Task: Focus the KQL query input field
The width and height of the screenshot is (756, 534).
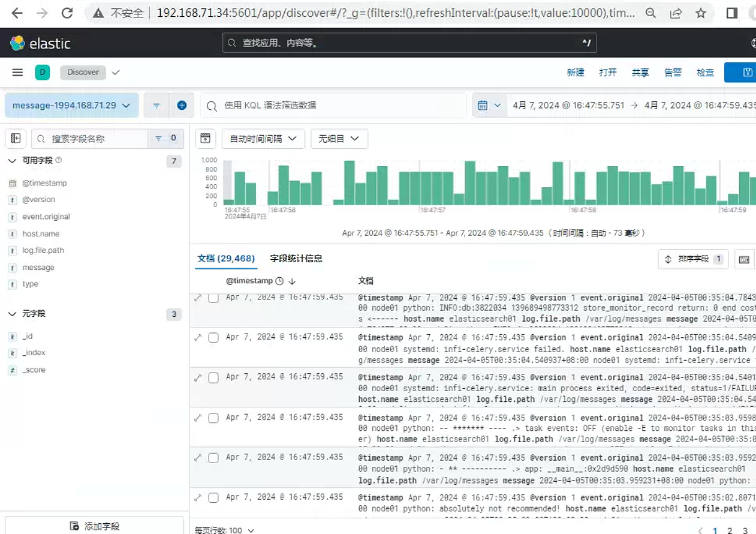Action: (x=333, y=106)
